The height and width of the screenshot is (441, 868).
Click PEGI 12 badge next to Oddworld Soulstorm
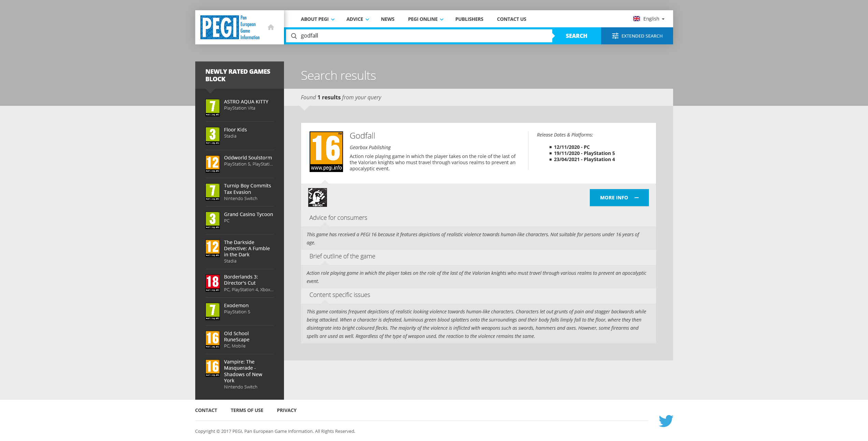click(213, 163)
